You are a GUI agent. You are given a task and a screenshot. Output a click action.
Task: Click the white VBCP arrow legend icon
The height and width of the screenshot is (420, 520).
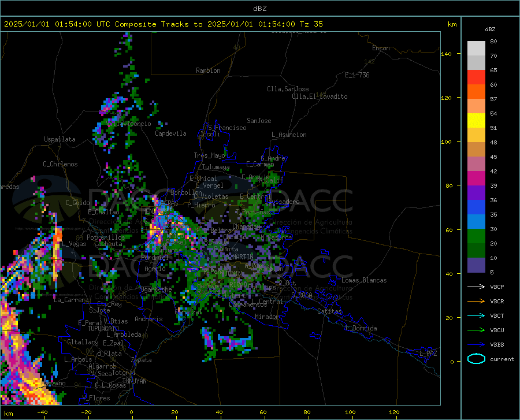pyautogui.click(x=476, y=287)
